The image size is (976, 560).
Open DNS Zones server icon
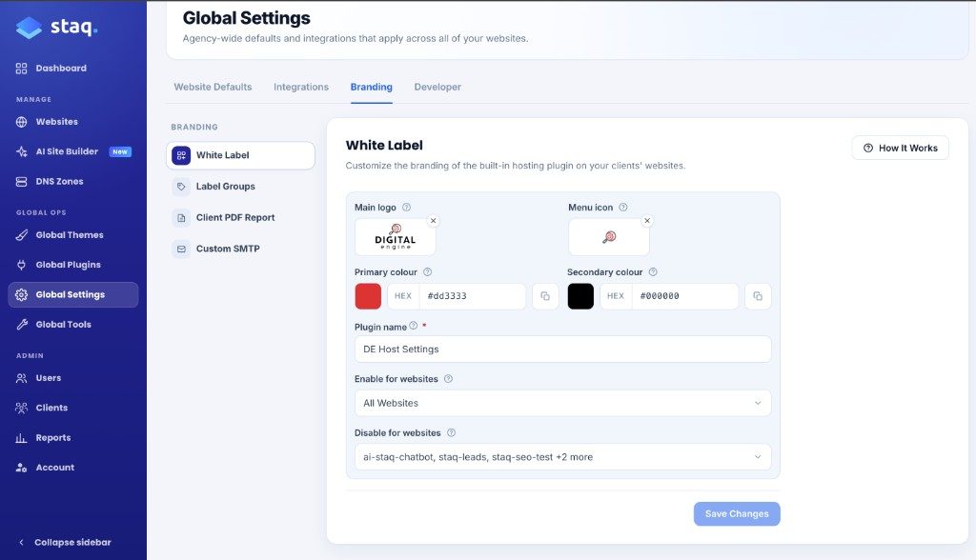(21, 182)
